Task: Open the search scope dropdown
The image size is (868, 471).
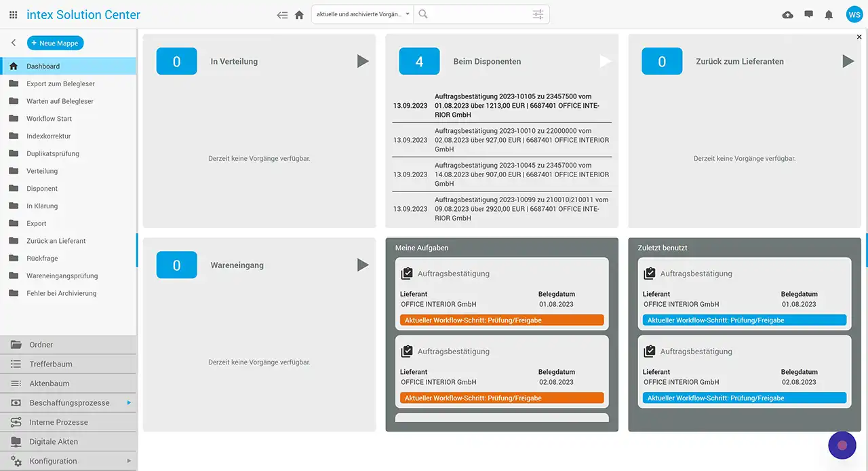Action: tap(362, 14)
